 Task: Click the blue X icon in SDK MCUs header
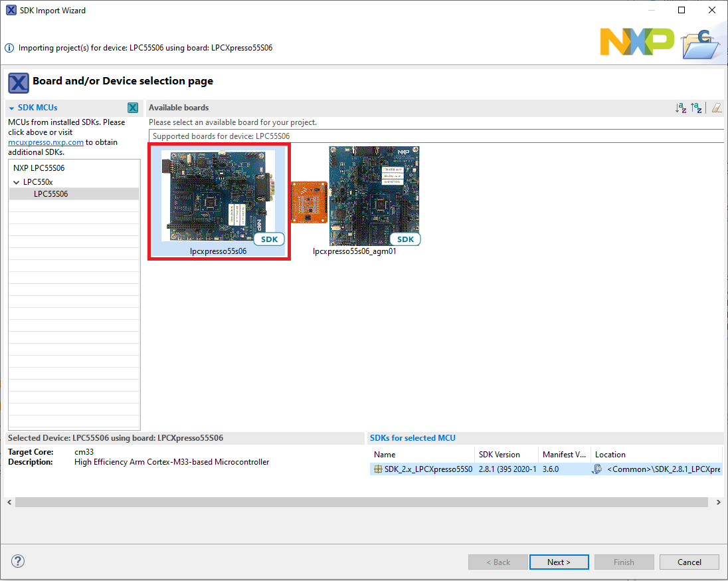coord(133,108)
